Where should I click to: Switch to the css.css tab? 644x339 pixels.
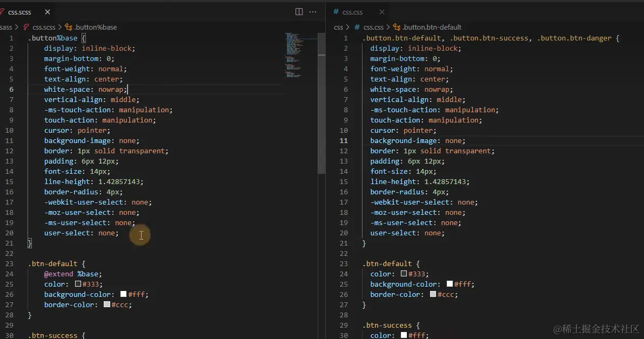(352, 12)
